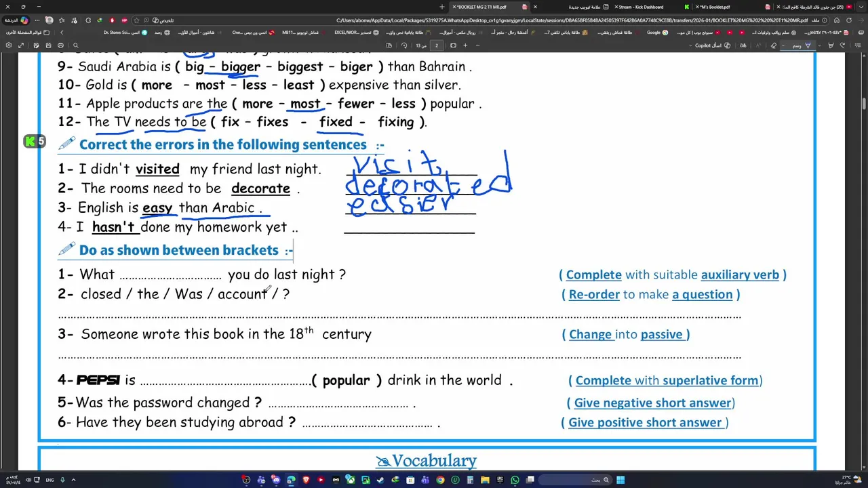This screenshot has width=868, height=488.
Task: Ask Copilot about the PDF
Action: click(x=713, y=45)
